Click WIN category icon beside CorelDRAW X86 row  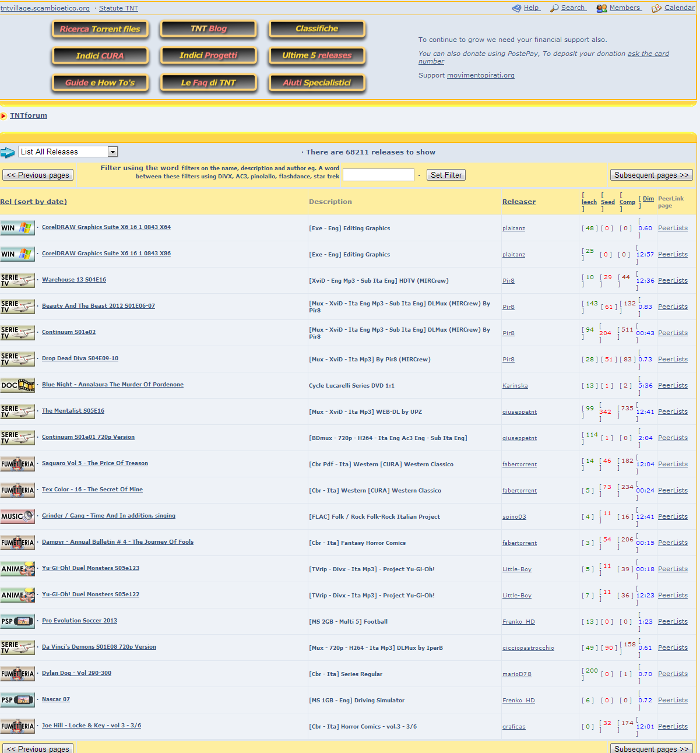click(17, 254)
